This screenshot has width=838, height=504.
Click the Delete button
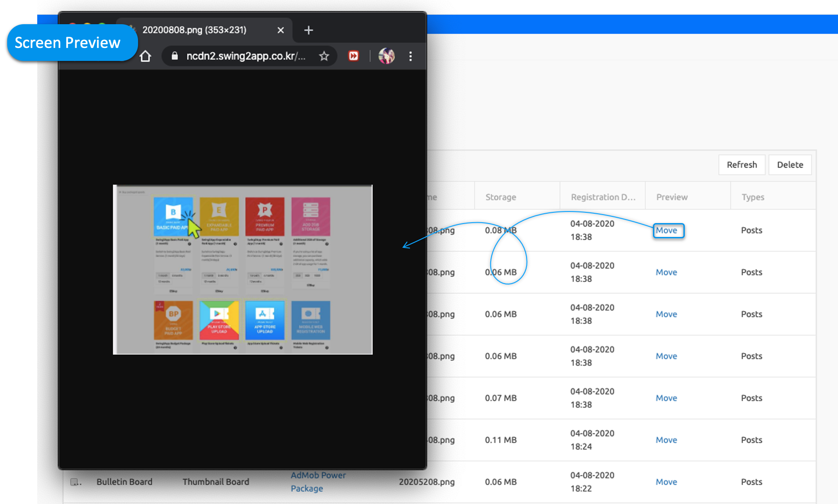(790, 165)
